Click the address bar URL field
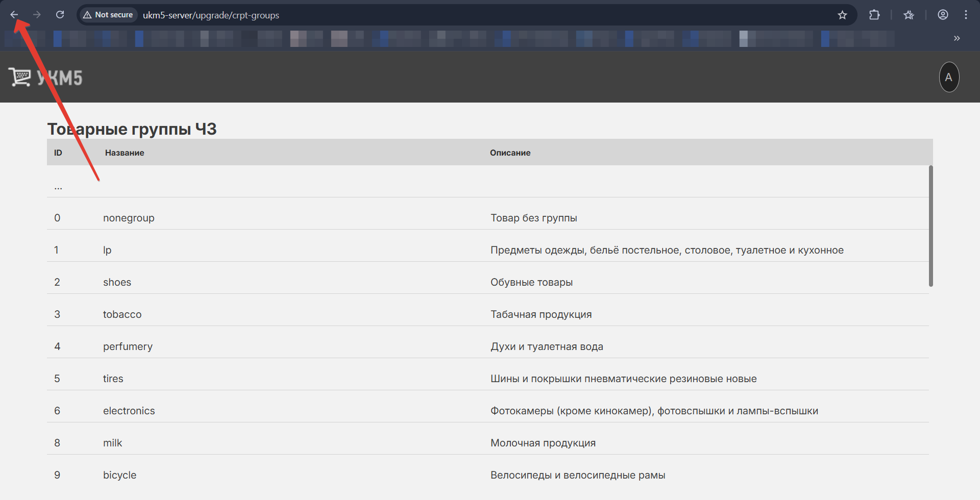 (459, 15)
